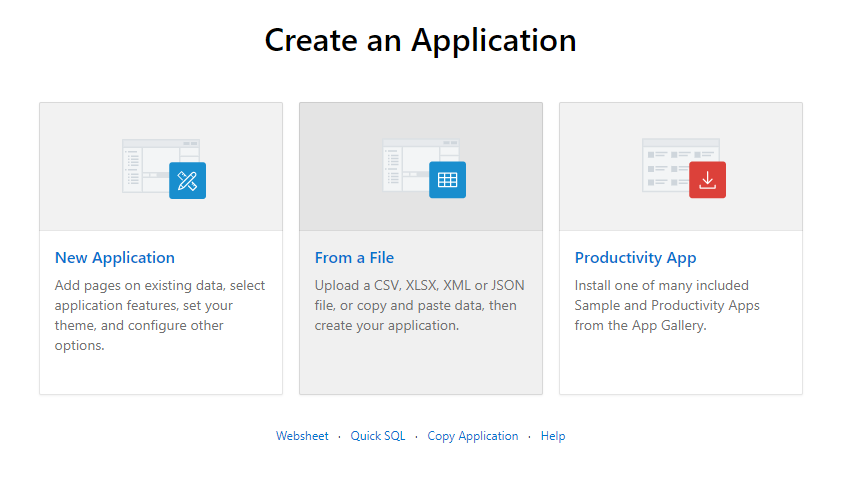The image size is (868, 481).
Task: Open the Productivity App title link
Action: pyautogui.click(x=636, y=258)
